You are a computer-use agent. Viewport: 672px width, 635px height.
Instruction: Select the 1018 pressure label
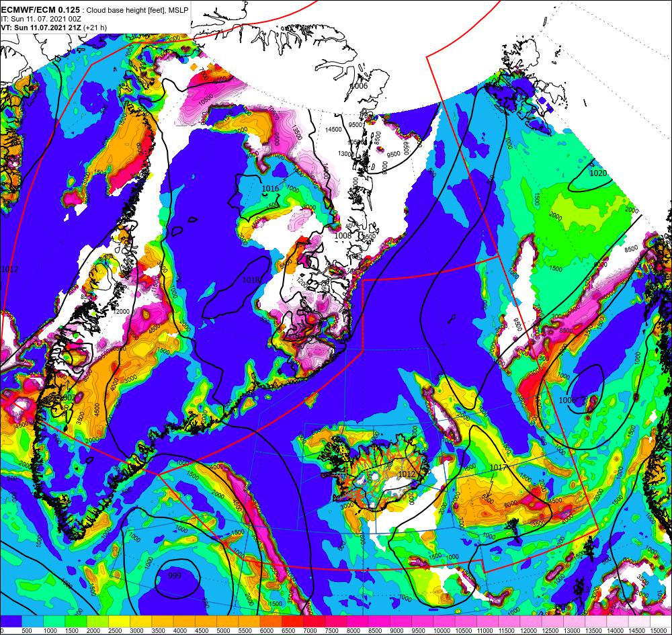pos(251,280)
